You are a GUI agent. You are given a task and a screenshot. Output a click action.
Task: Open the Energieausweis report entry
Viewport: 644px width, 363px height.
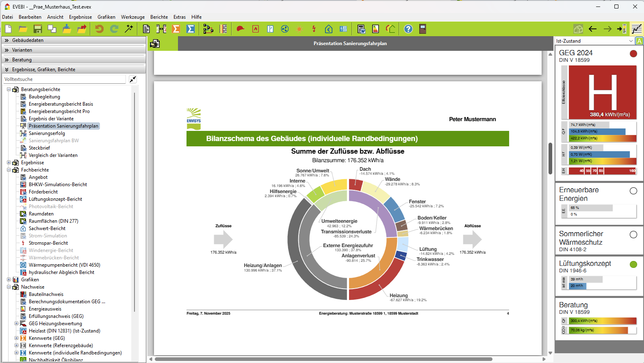45,309
